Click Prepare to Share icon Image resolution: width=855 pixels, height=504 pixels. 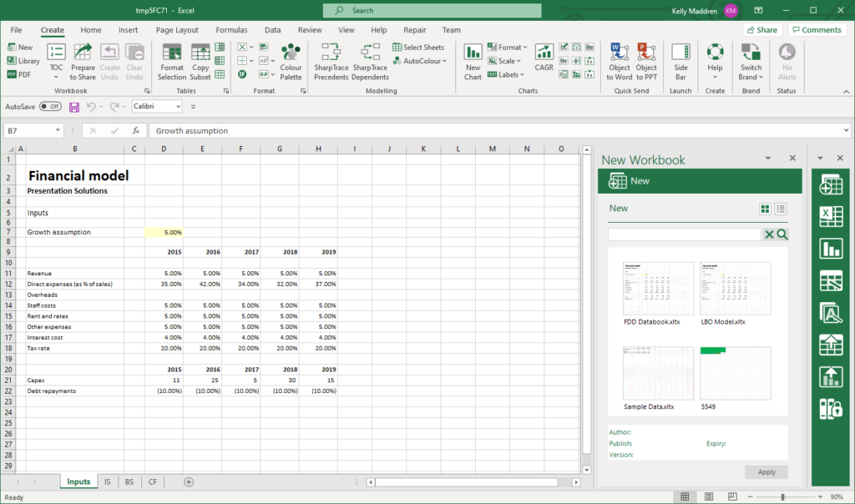(x=83, y=53)
